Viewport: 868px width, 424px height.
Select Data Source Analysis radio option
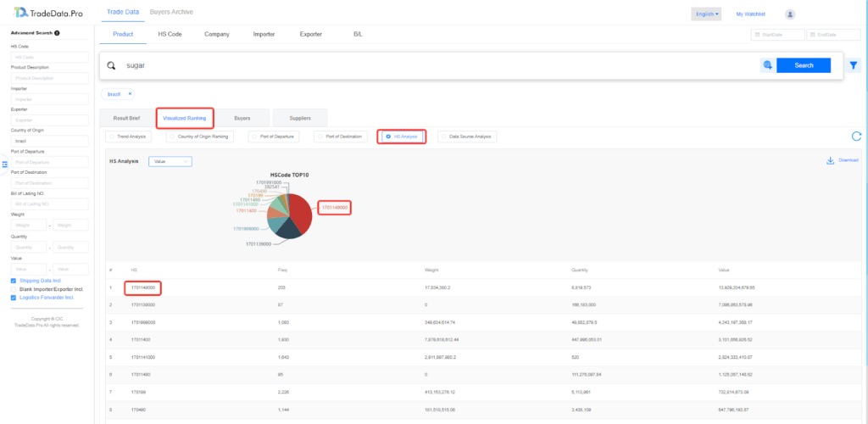pos(467,137)
